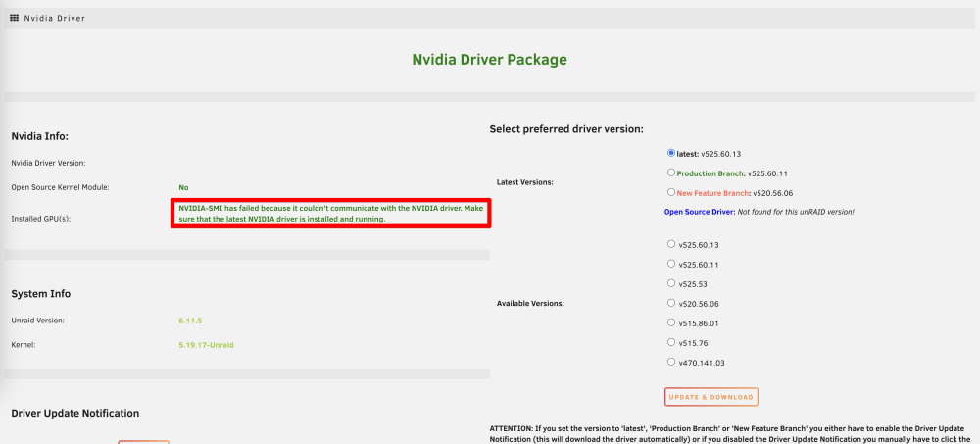
Task: Click the Latest Versions label
Action: [x=525, y=182]
